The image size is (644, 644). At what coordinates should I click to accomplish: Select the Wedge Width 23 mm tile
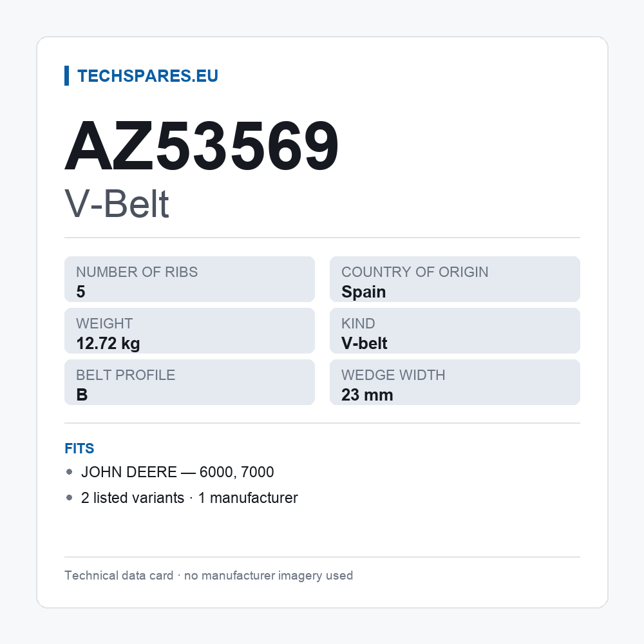[x=455, y=383]
